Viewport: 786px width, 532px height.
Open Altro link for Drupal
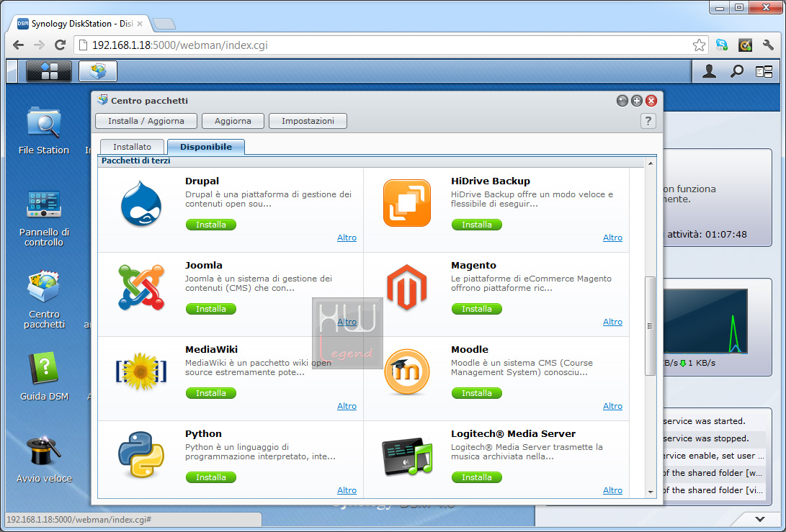tap(347, 238)
